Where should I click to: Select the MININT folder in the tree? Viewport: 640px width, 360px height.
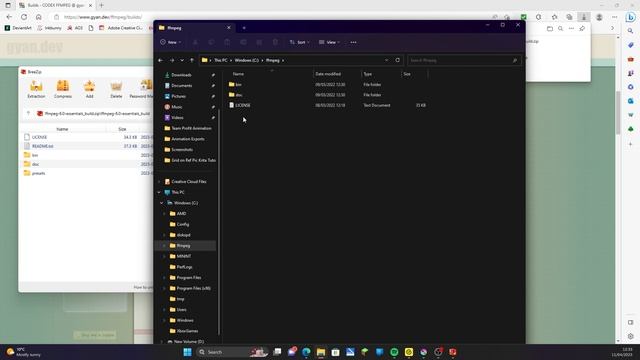(184, 256)
